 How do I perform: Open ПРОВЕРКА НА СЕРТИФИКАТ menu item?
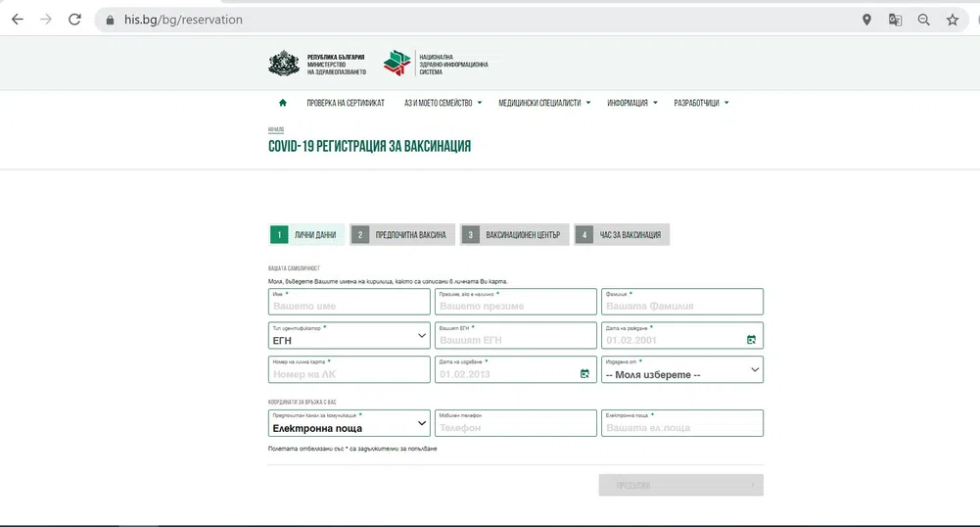(346, 103)
